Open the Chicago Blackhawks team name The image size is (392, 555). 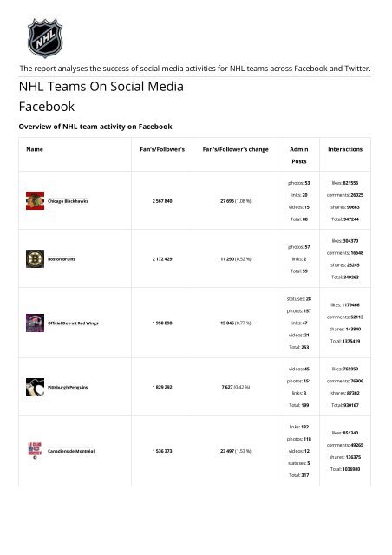pyautogui.click(x=68, y=201)
